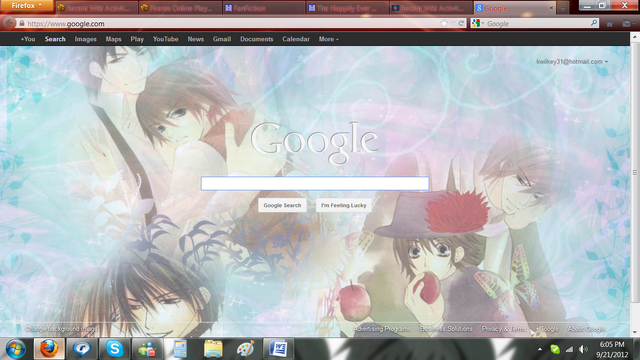Click the magnifier in Firefox search bar
Viewport: 640px width, 360px height.
coord(594,23)
